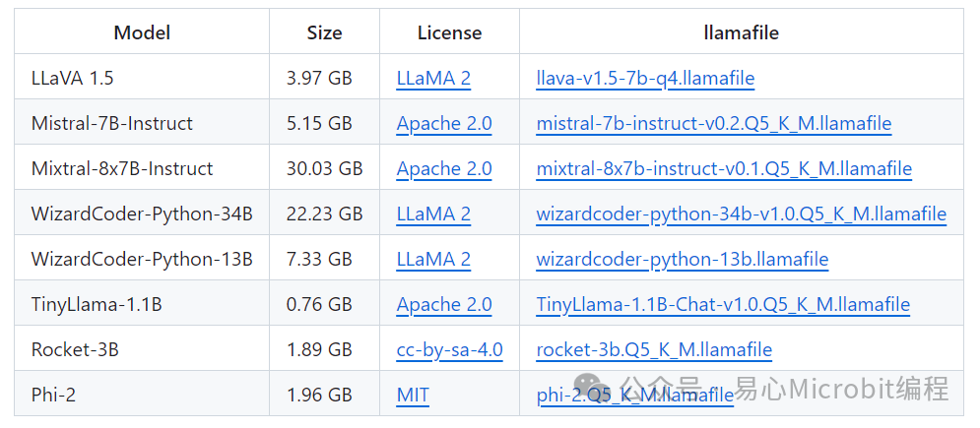The width and height of the screenshot is (980, 428).
Task: Click the LLaMA 2 license for LLaVA 1.5
Action: coord(433,78)
